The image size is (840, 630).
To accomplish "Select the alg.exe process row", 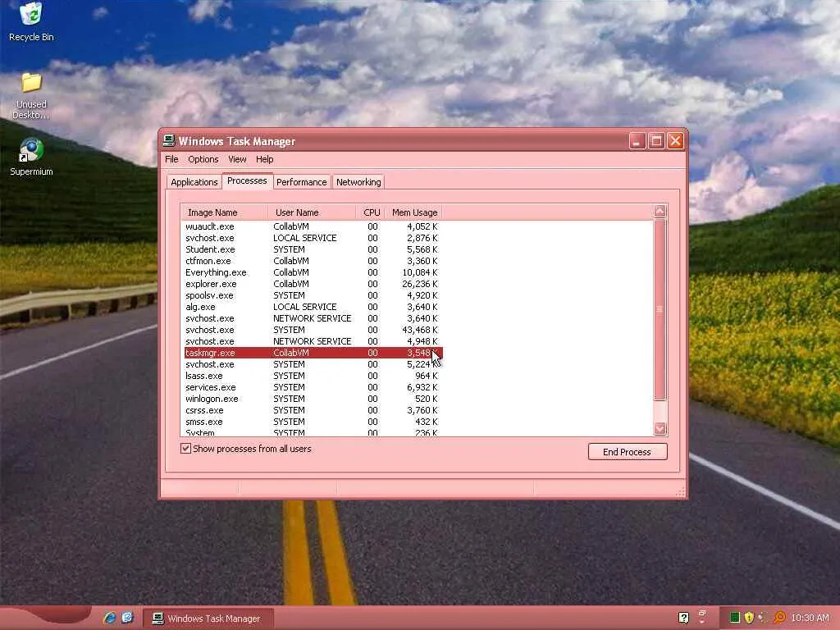I will (313, 307).
